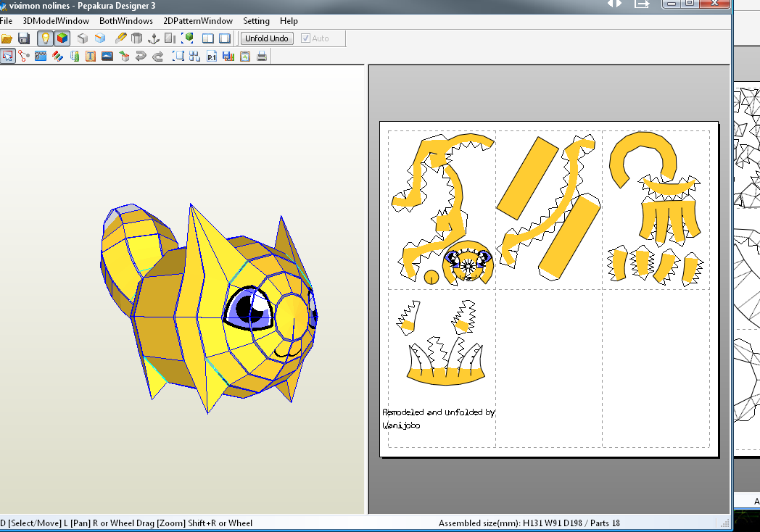This screenshot has height=532, width=760.
Task: Fit the model with the green cube bracket icon
Action: (188, 38)
